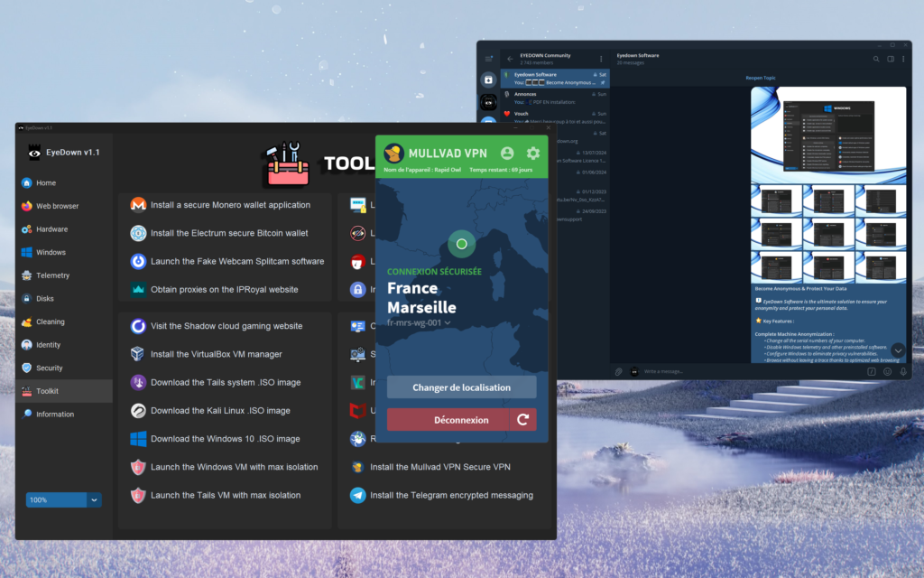Switch to the Telemetry sidebar item

click(52, 275)
